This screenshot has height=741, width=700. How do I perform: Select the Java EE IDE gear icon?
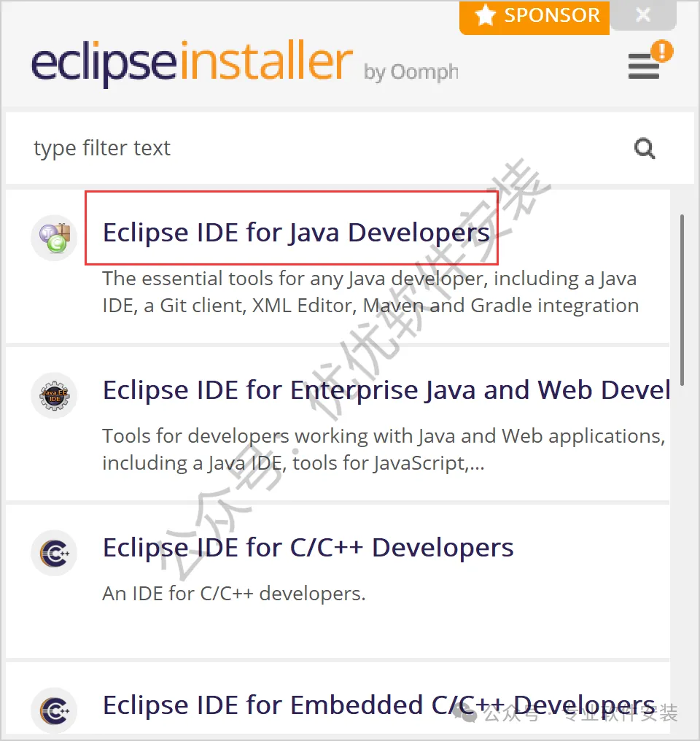click(x=54, y=395)
